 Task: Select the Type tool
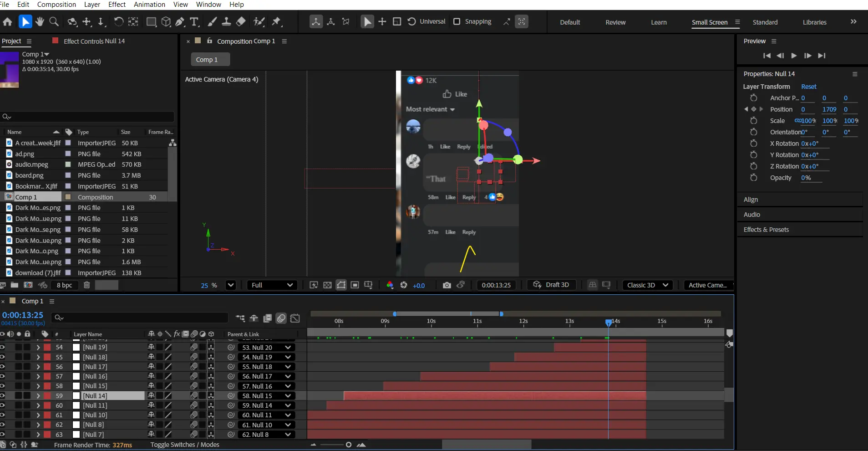194,21
